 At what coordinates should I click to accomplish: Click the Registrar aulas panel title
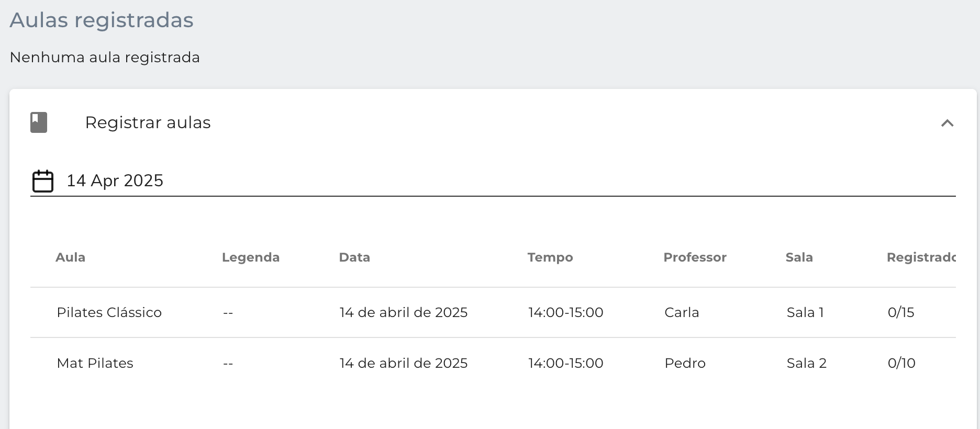pos(148,122)
